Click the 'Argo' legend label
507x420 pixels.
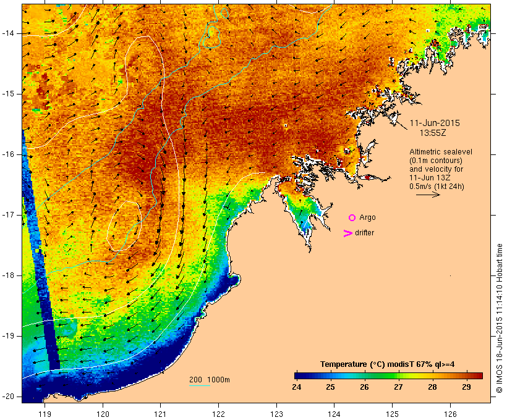point(368,218)
